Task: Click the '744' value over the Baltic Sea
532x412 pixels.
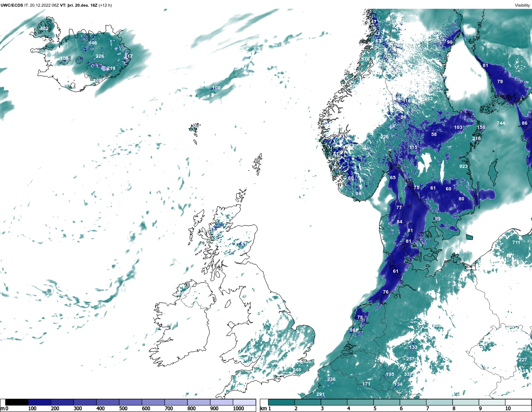Action: (x=501, y=123)
